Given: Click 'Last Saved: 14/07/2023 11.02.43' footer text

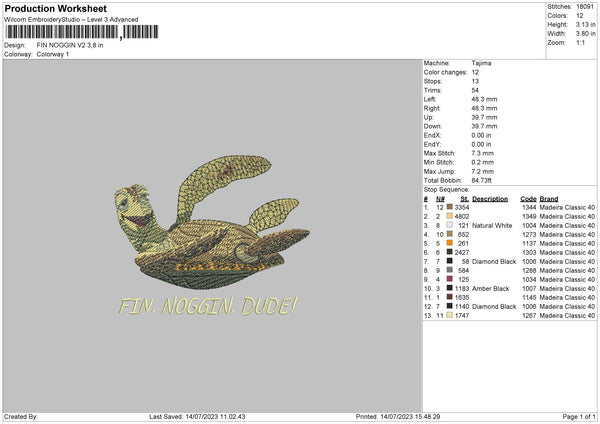Looking at the screenshot, I should (x=197, y=416).
